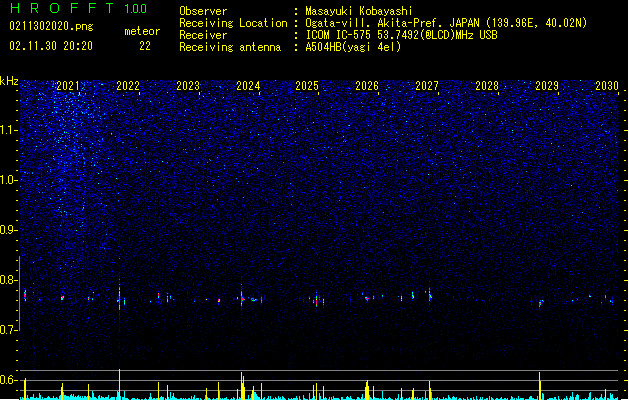Click the 2022 time marker
Screen dimensions: 629x400
[128, 86]
